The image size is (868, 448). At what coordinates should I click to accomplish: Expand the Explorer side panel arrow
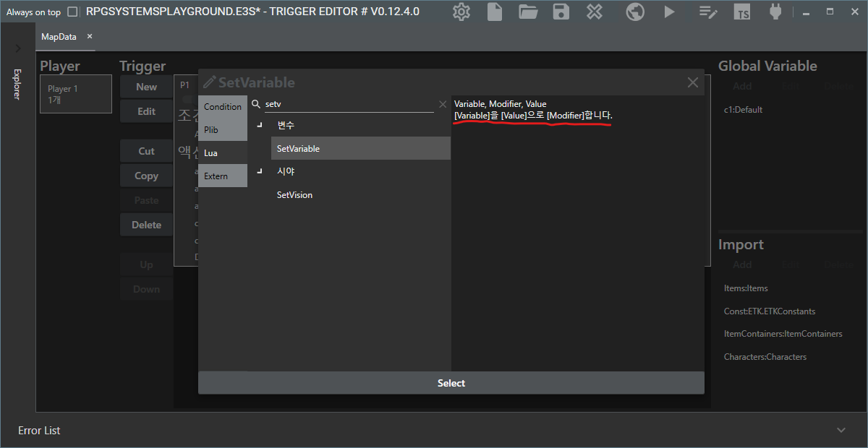(x=18, y=48)
